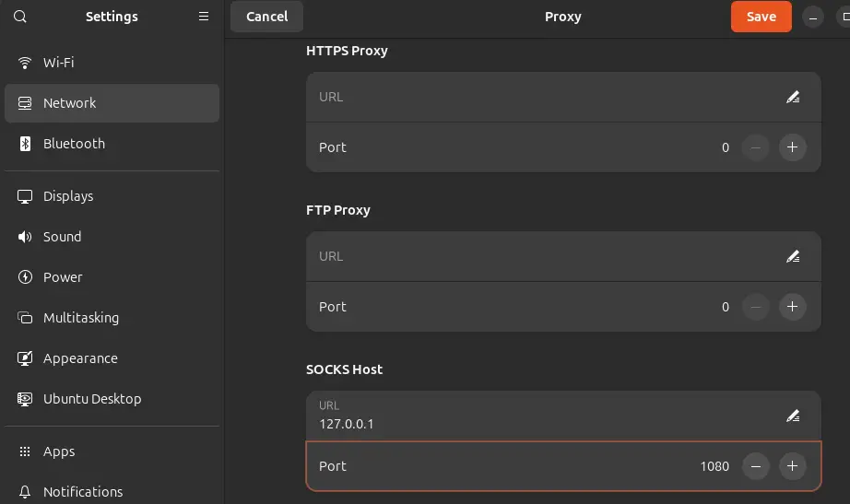Viewport: 850px width, 504px height.
Task: Click the Notifications bell icon
Action: pyautogui.click(x=24, y=492)
